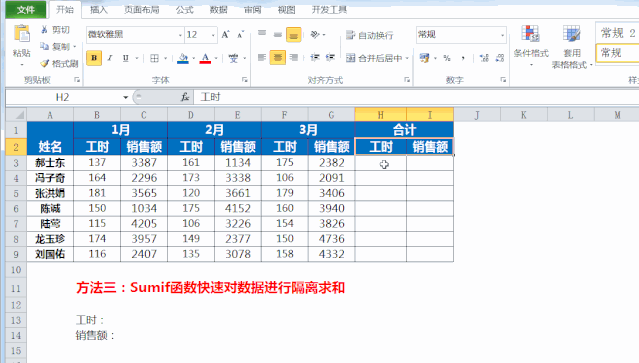Decrease font size with the smaller A icon

pos(240,35)
